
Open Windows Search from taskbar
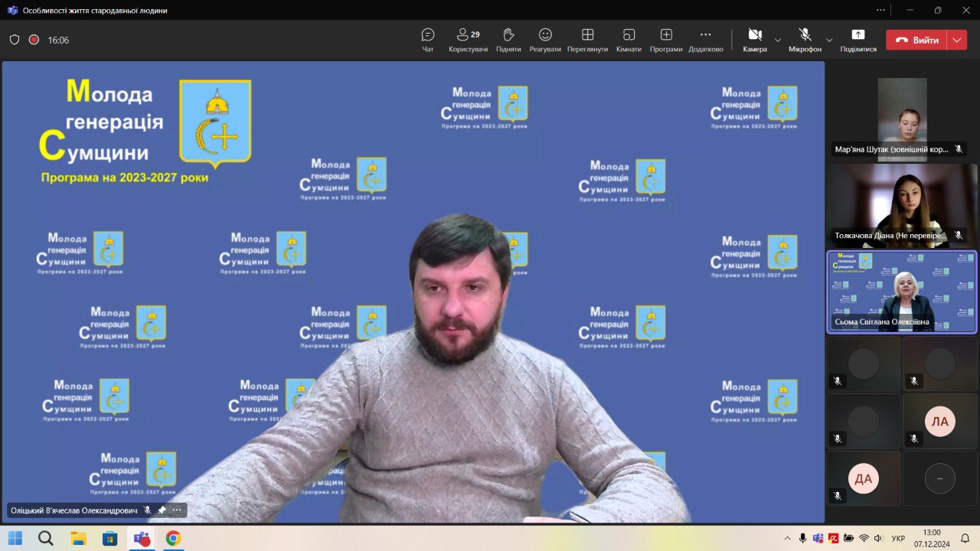click(46, 538)
